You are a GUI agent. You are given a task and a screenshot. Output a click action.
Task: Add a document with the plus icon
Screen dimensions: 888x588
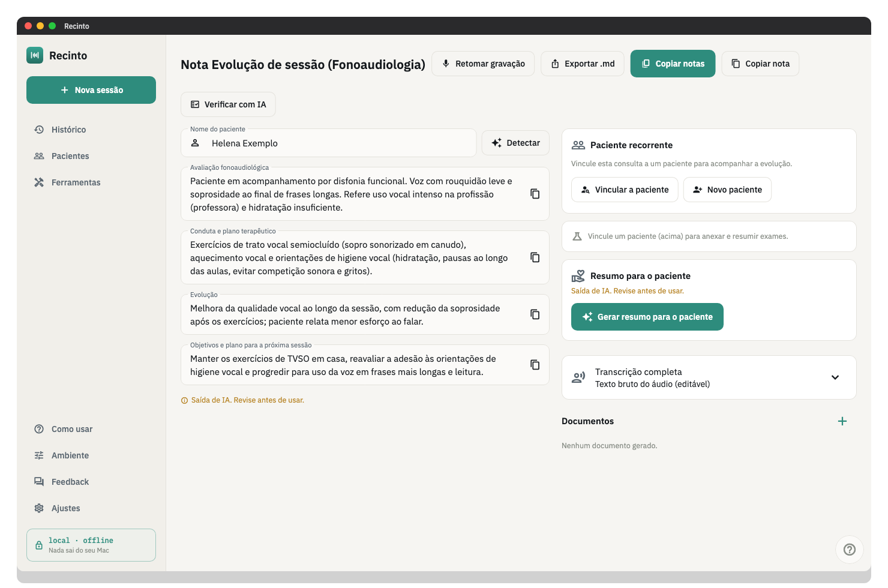pyautogui.click(x=842, y=421)
